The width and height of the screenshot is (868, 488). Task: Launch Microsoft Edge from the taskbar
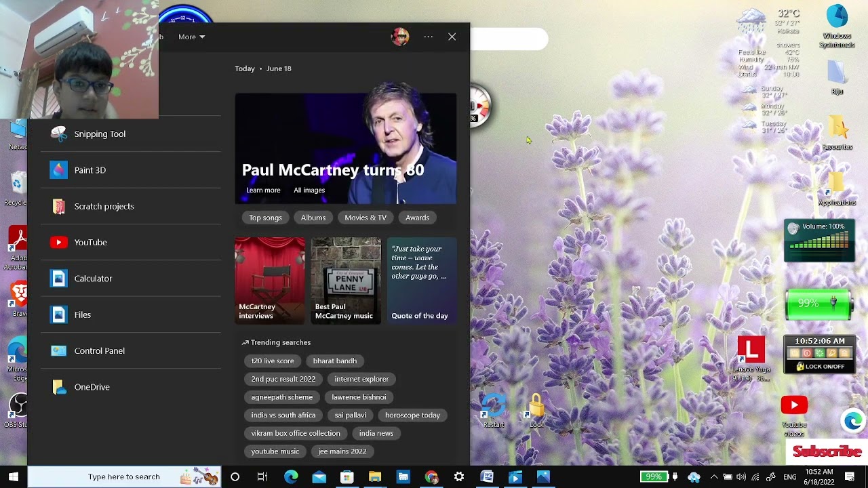click(291, 477)
